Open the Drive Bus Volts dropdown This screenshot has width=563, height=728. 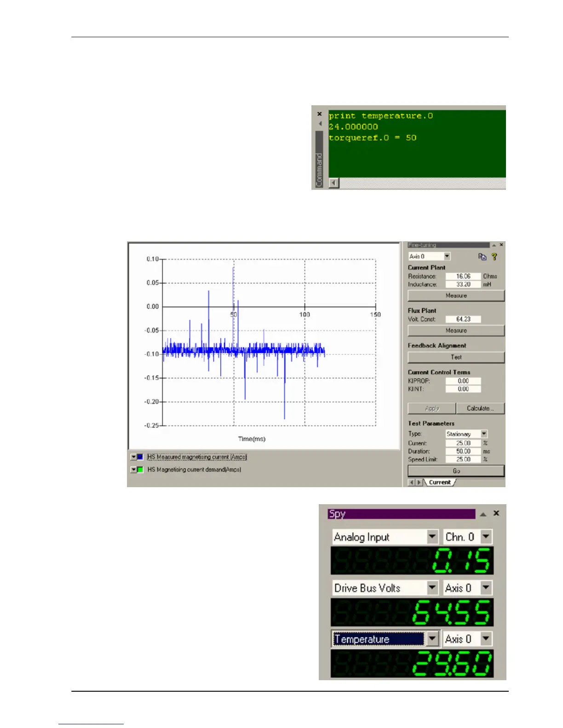432,588
